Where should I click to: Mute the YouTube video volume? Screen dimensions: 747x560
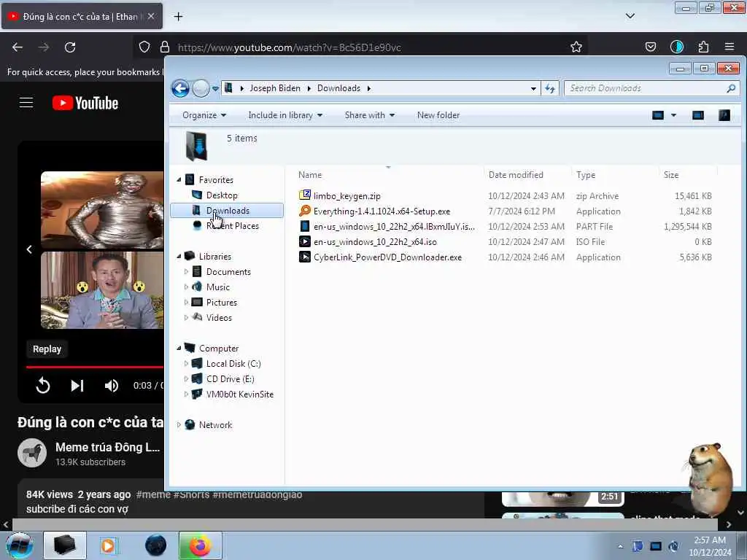point(112,385)
